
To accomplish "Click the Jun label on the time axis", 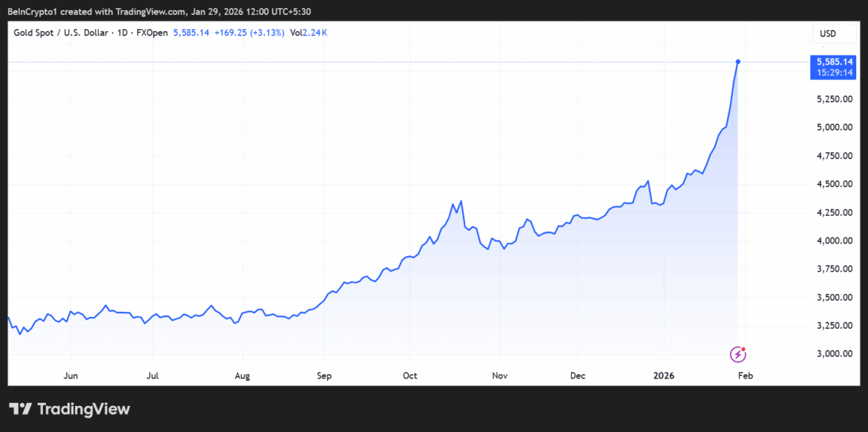I will coord(70,376).
